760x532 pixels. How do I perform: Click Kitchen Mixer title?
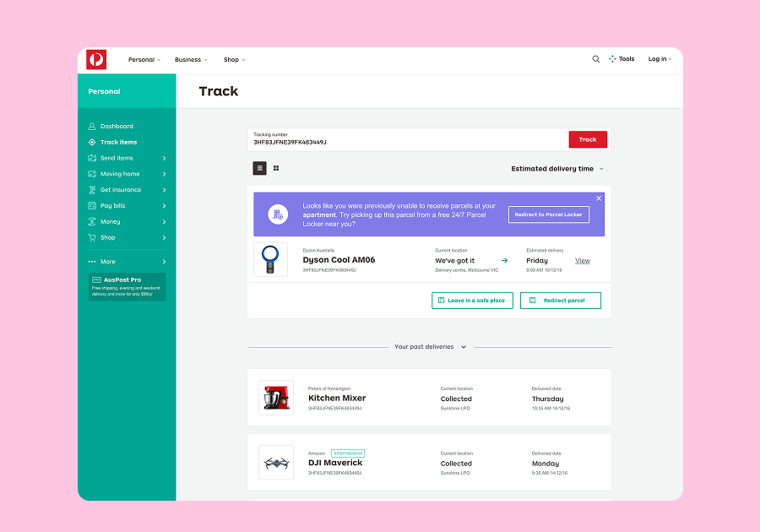pos(337,398)
